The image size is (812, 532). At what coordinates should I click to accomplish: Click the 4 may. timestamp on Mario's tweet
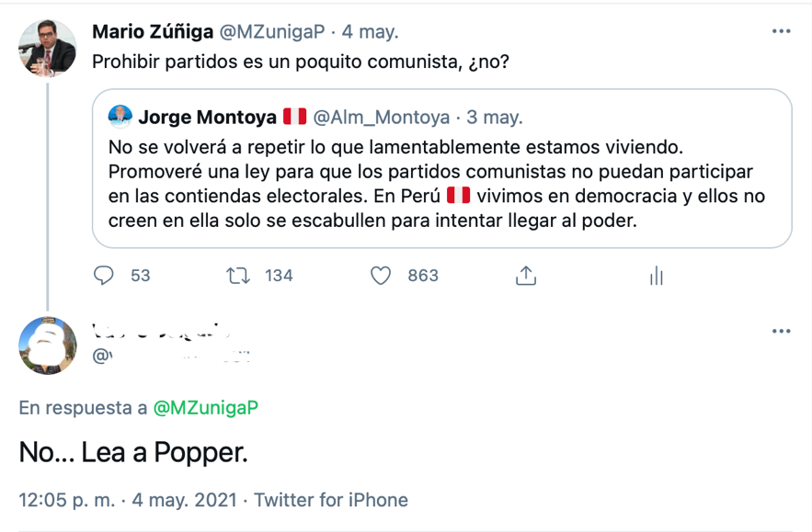coord(371,32)
